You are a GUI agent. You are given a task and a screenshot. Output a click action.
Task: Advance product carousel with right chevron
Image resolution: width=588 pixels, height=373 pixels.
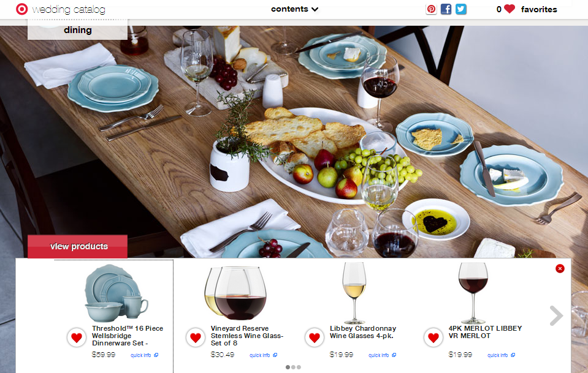click(x=556, y=315)
